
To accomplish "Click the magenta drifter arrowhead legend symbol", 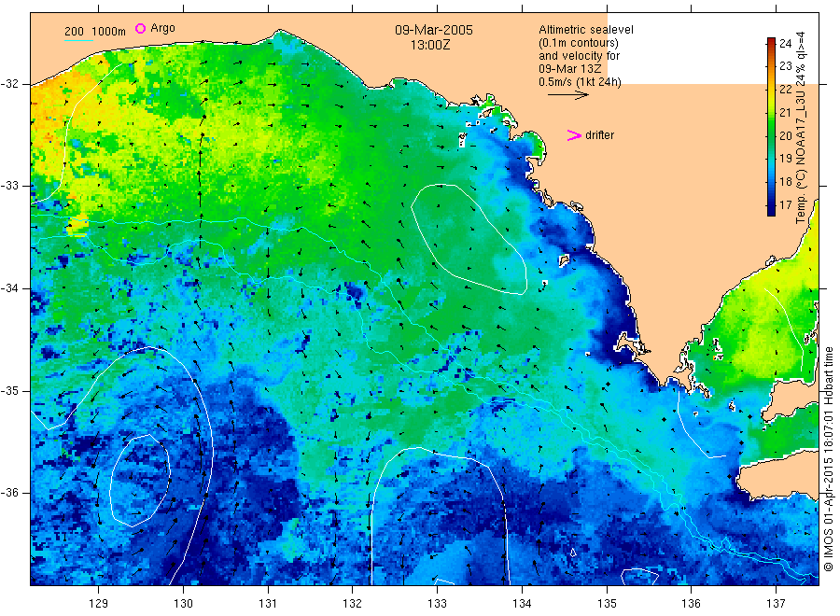I will click(574, 135).
